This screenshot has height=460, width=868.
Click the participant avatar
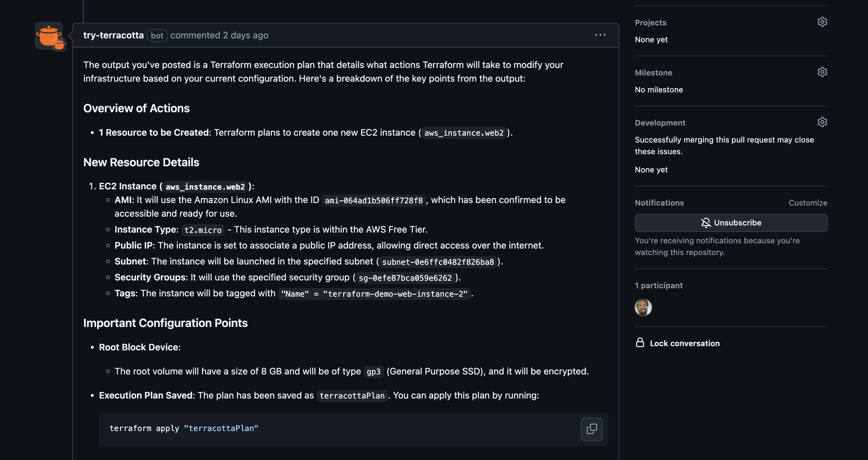coord(643,307)
